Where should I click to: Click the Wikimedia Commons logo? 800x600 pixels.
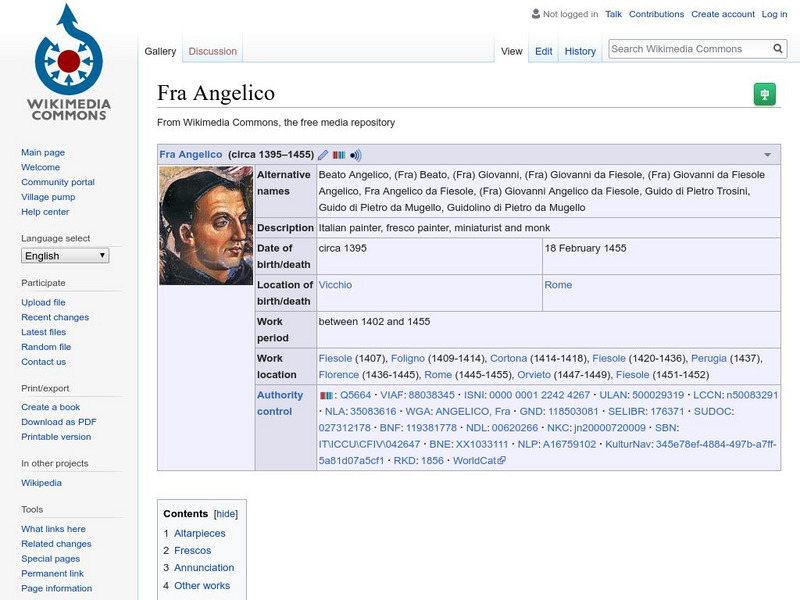coord(69,62)
